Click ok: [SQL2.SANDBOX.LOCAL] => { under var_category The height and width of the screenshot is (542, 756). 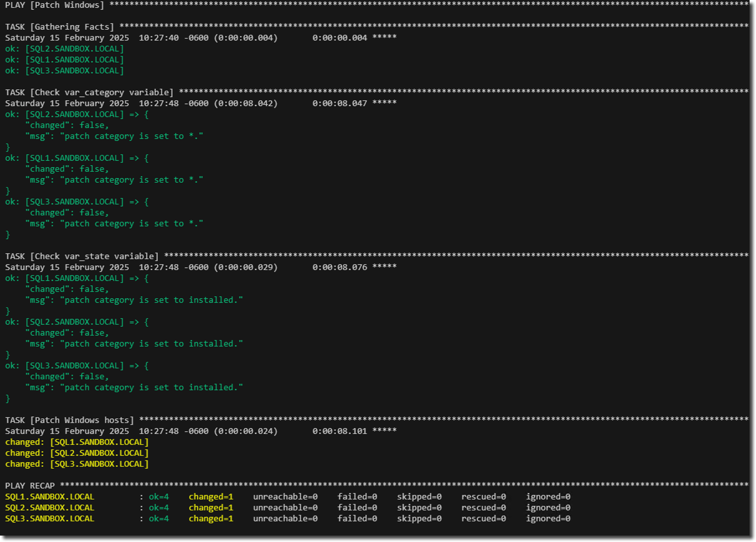coord(77,114)
